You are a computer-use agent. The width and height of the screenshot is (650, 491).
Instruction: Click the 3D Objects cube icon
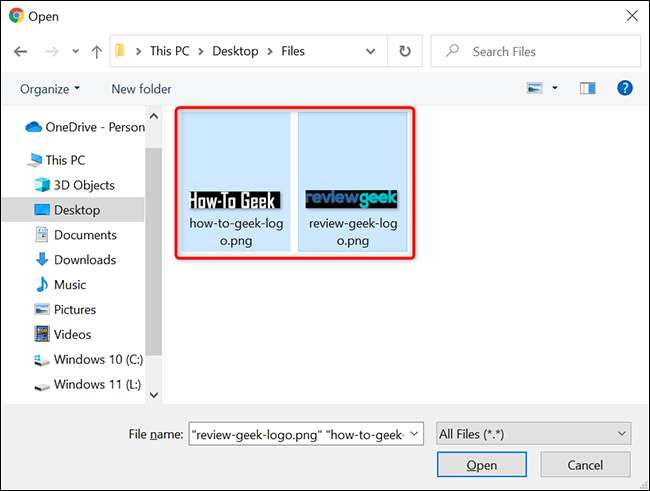click(42, 185)
